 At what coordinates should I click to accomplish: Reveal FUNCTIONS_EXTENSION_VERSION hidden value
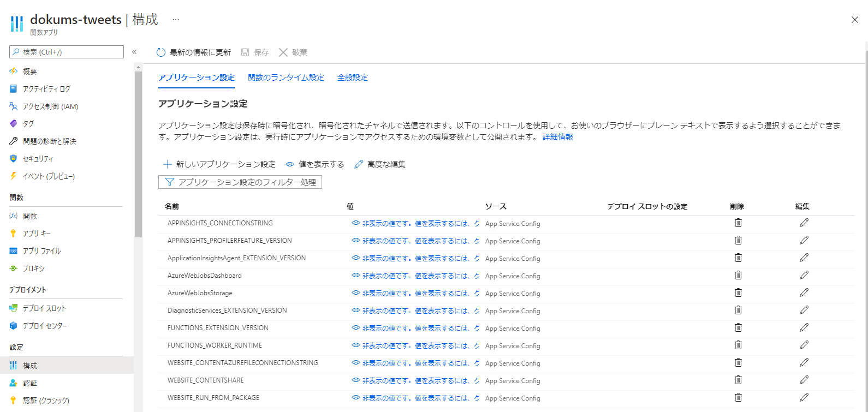click(x=415, y=328)
